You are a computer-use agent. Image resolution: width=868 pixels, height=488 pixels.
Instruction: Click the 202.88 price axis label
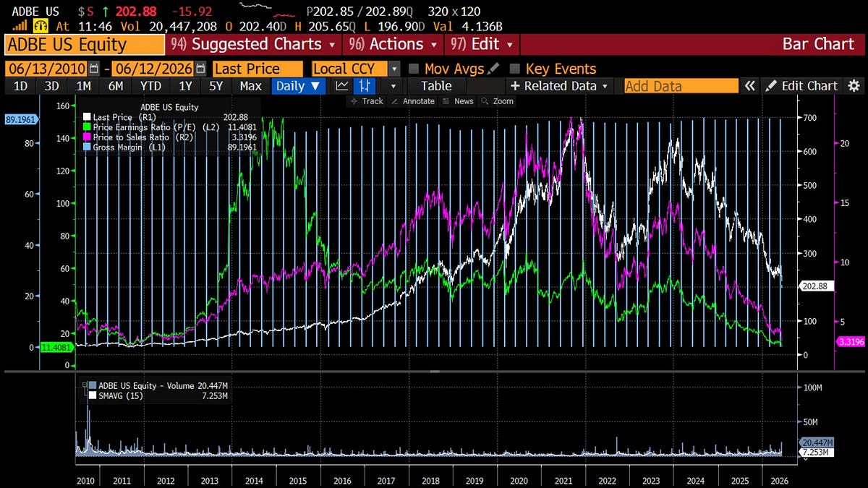(x=817, y=286)
